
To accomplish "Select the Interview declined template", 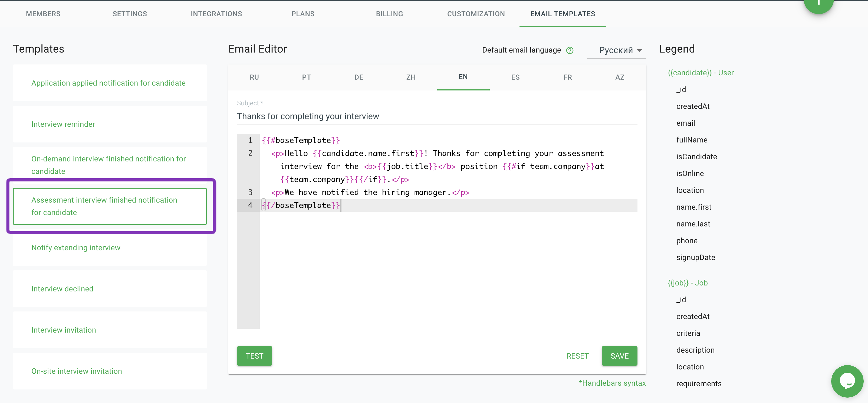I will pos(62,289).
